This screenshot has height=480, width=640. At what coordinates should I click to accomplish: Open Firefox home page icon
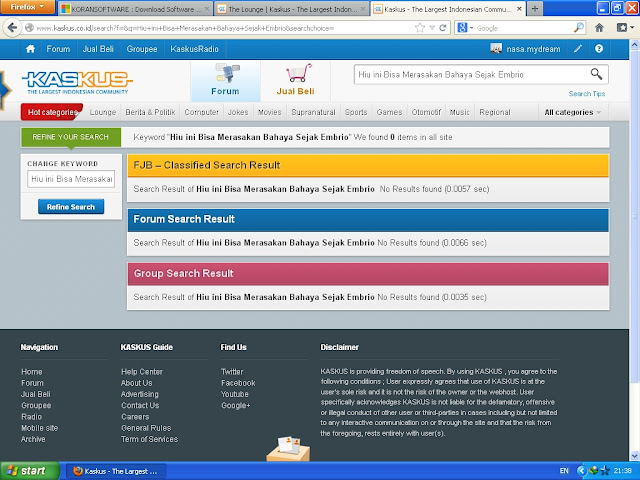[599, 28]
